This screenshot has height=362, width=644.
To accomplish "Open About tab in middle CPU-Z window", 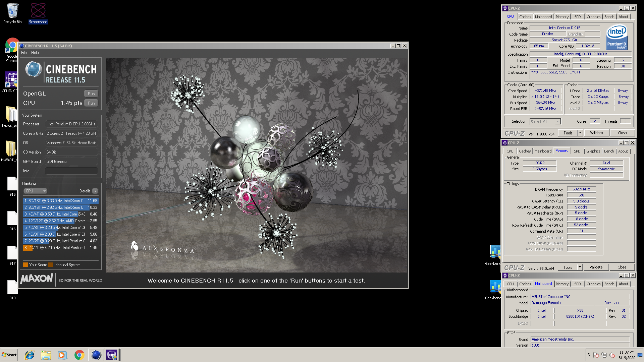I will tap(623, 151).
